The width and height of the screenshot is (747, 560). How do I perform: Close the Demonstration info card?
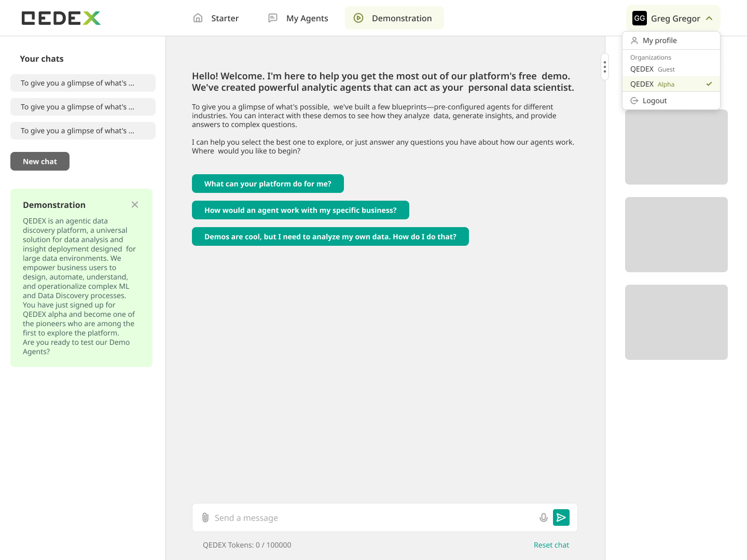point(135,205)
